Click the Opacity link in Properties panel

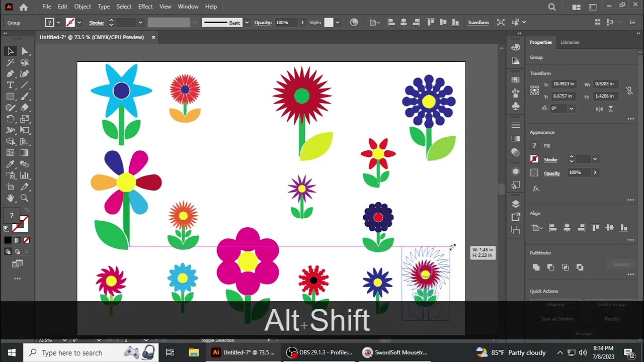(551, 173)
